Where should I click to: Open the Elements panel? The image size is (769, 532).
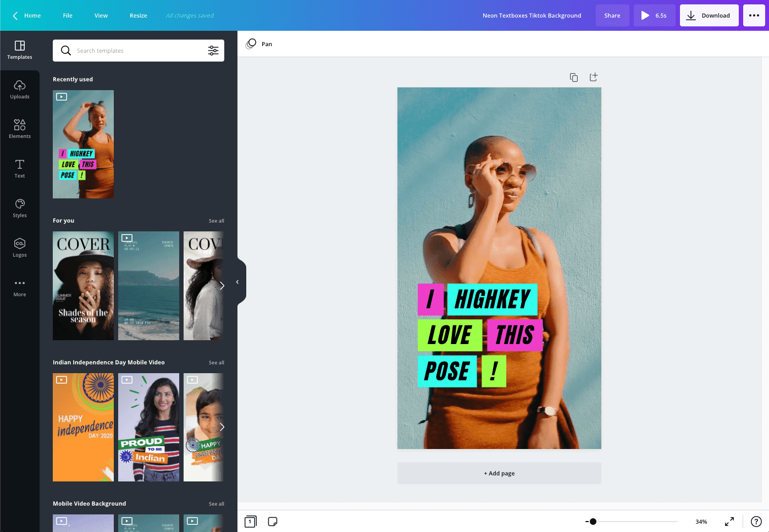click(19, 129)
